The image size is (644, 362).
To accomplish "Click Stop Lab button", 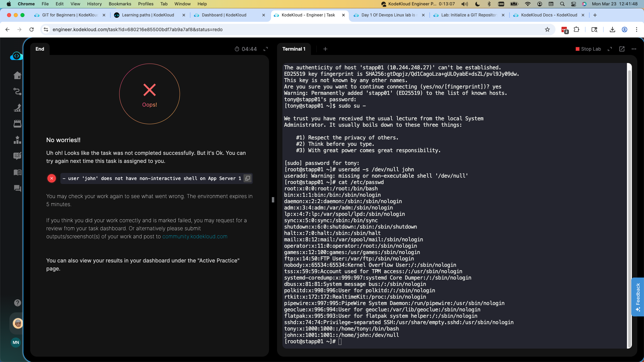I will [588, 49].
